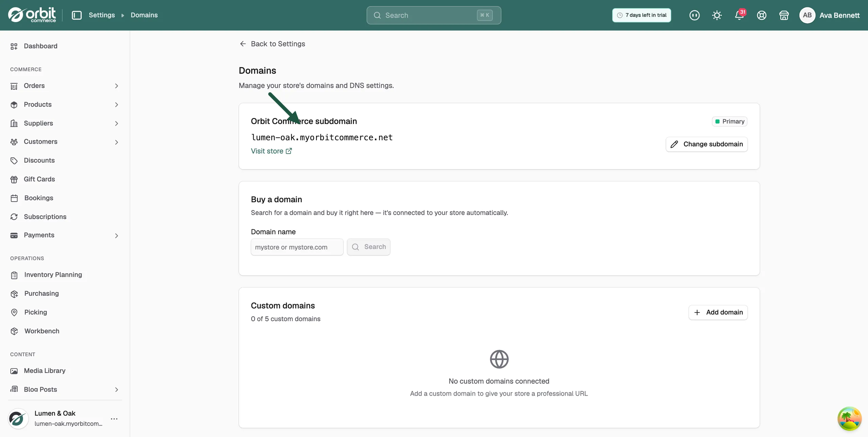Focus the Domain name input field
Viewport: 868px width, 437px height.
point(297,247)
